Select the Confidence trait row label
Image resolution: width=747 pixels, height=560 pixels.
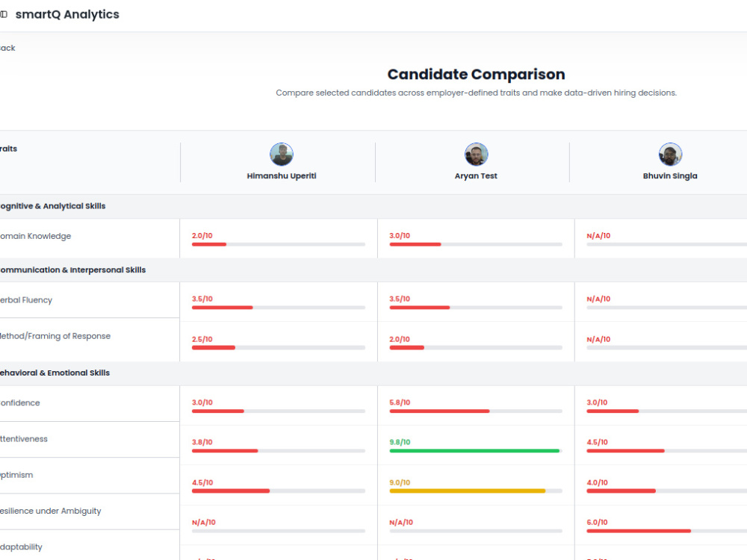pyautogui.click(x=20, y=403)
